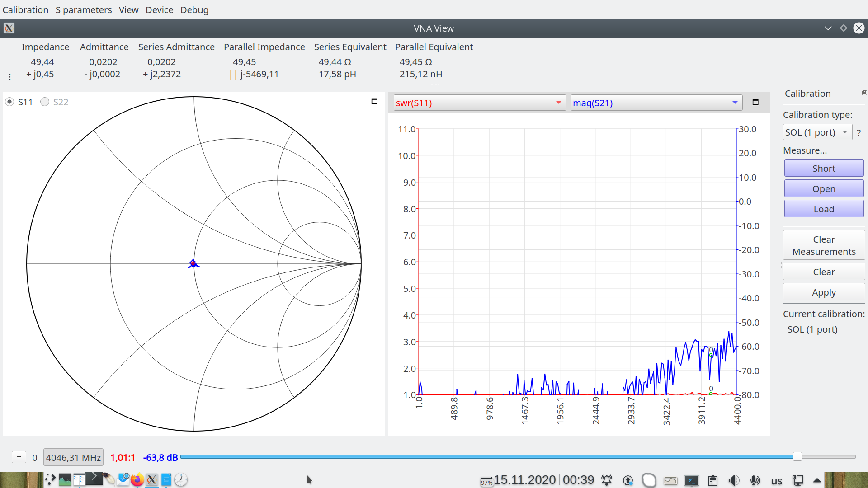Click the marker frequency slider handle
Viewport: 868px width, 488px height.
(797, 457)
